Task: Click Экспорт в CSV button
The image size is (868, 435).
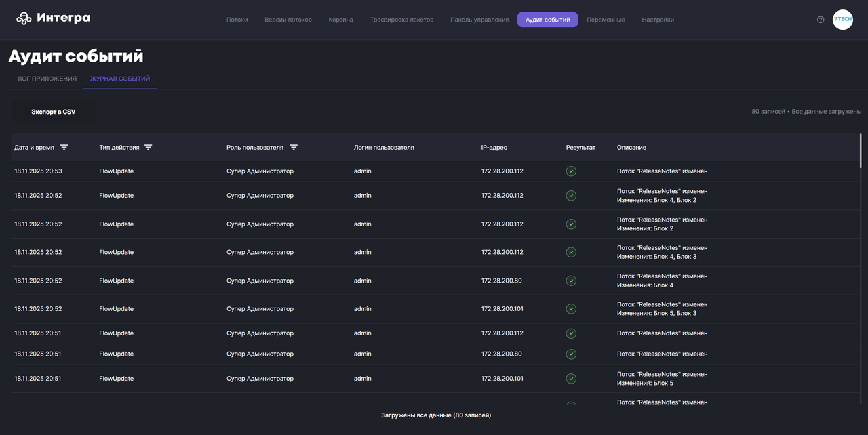Action: pos(54,112)
